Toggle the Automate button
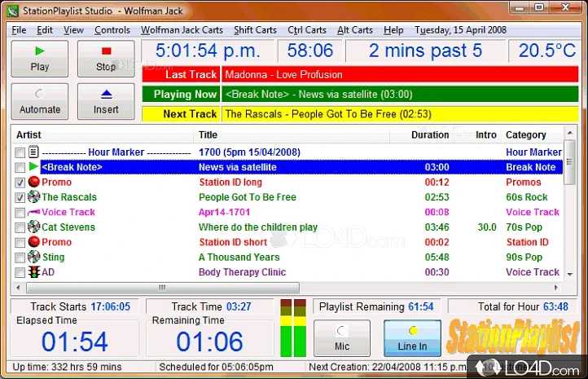588x379 pixels. click(40, 102)
